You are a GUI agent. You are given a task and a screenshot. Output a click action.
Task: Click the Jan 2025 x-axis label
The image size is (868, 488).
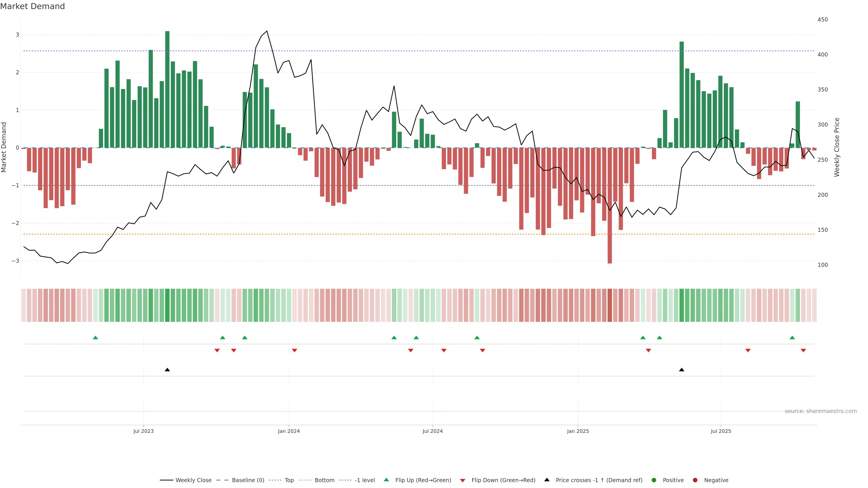(578, 431)
